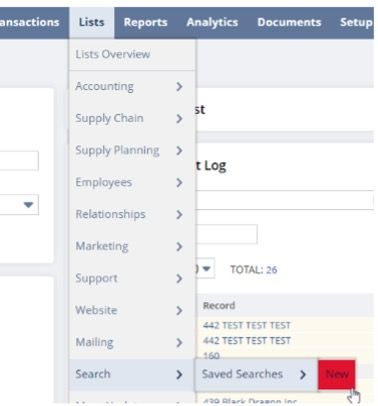Click the Marketing submenu chevron
This screenshot has width=378, height=406.
click(x=179, y=247)
